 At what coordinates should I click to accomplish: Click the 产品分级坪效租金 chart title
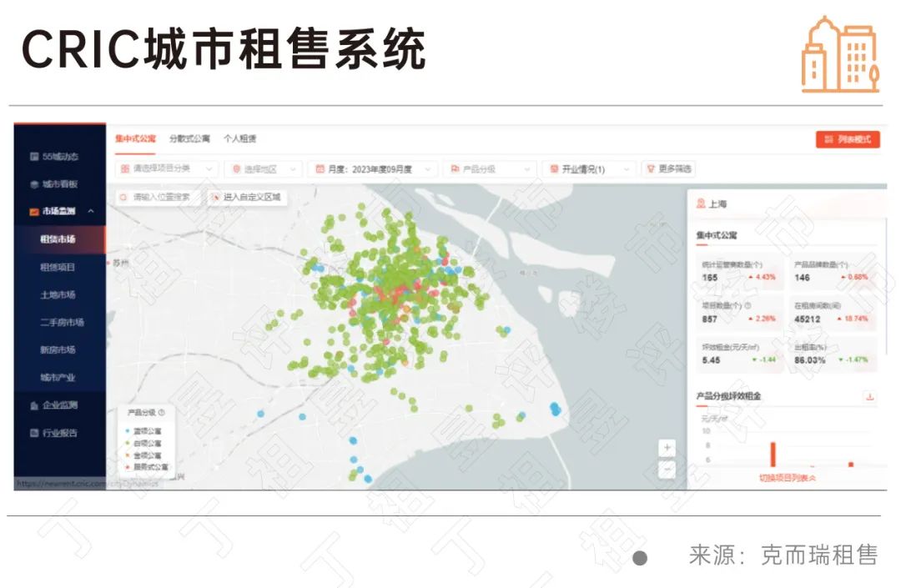[728, 396]
